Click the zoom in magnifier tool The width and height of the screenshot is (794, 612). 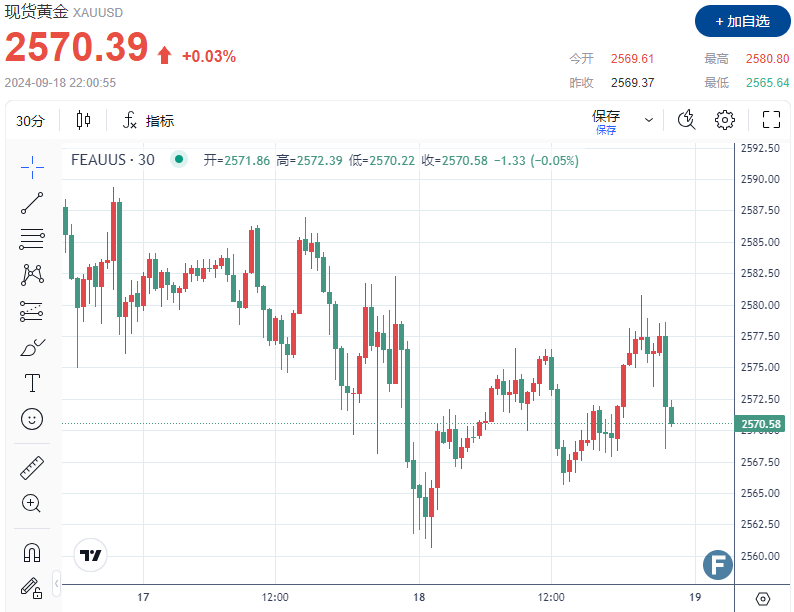pos(32,504)
